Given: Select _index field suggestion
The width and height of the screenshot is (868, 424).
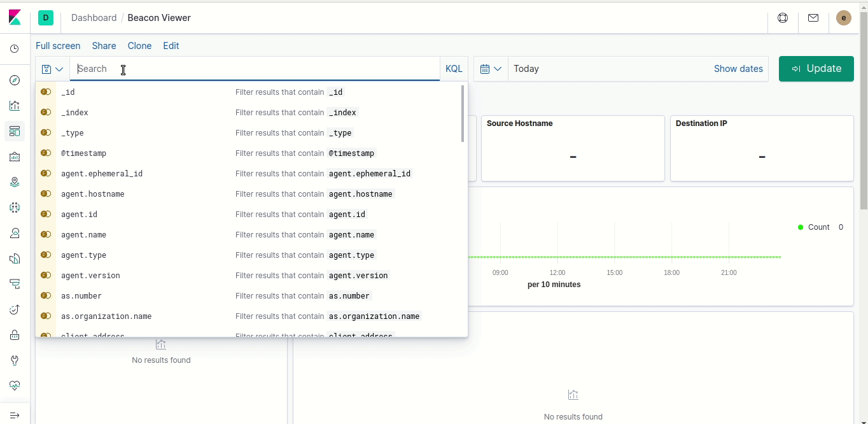Looking at the screenshot, I should tap(248, 112).
